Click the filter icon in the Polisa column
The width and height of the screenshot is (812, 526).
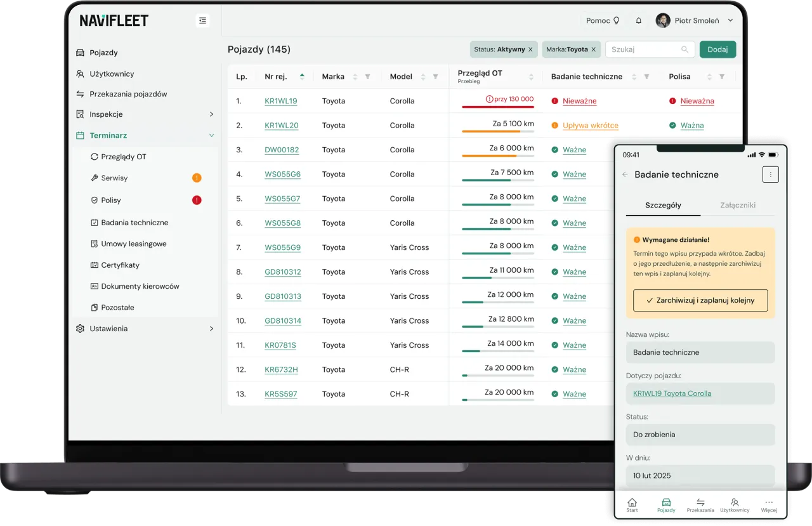coord(721,77)
